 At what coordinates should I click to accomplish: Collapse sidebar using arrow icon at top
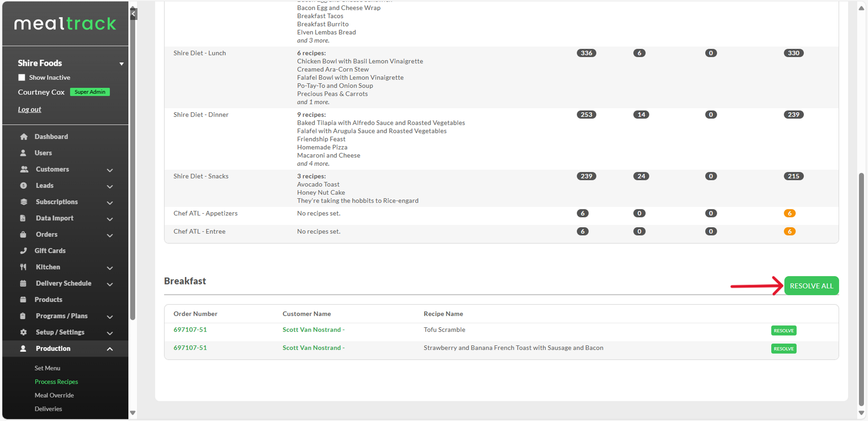coord(133,14)
